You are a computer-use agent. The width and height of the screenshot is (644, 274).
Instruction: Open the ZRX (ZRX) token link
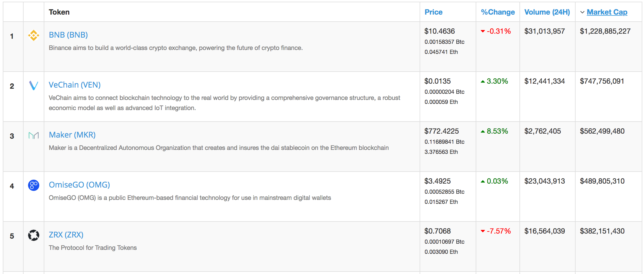coord(66,234)
